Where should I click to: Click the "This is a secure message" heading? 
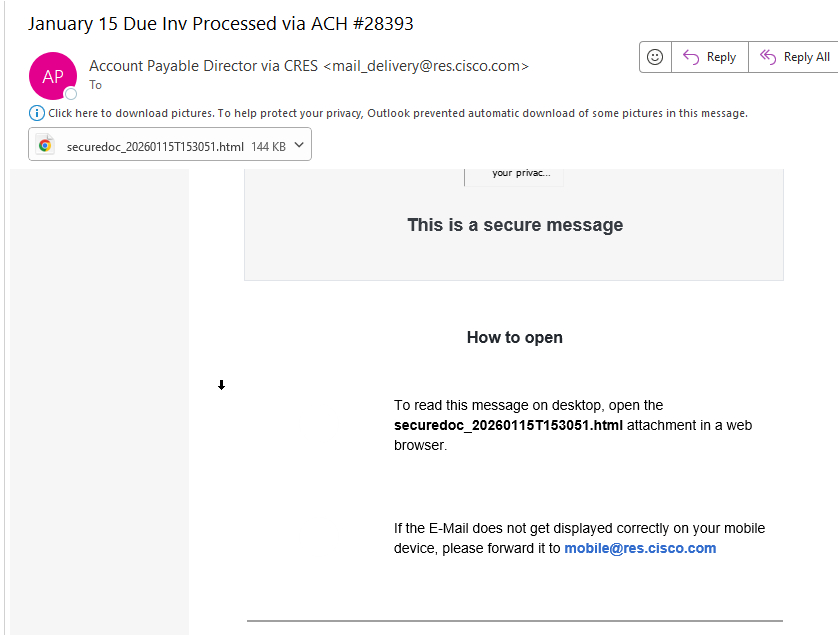pyautogui.click(x=515, y=225)
